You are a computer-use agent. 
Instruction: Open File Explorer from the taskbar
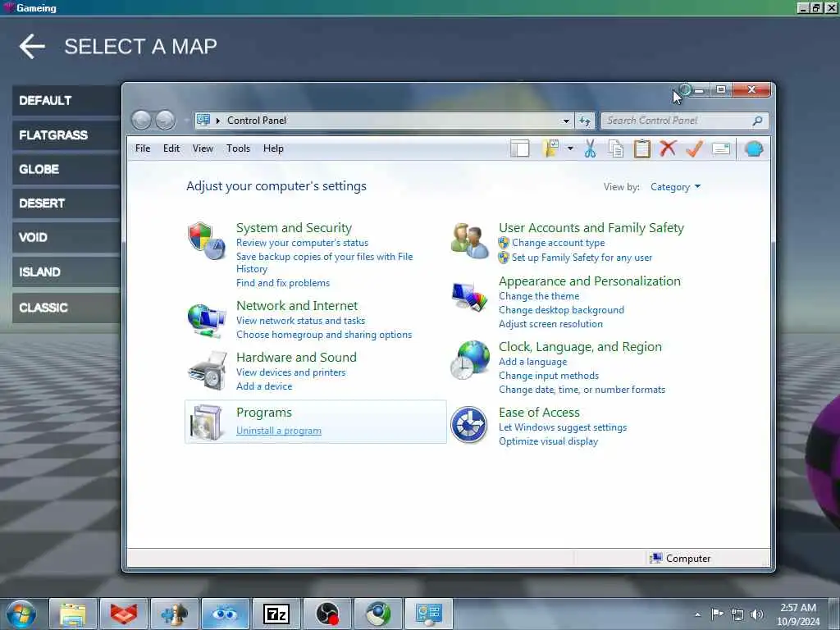(x=73, y=614)
